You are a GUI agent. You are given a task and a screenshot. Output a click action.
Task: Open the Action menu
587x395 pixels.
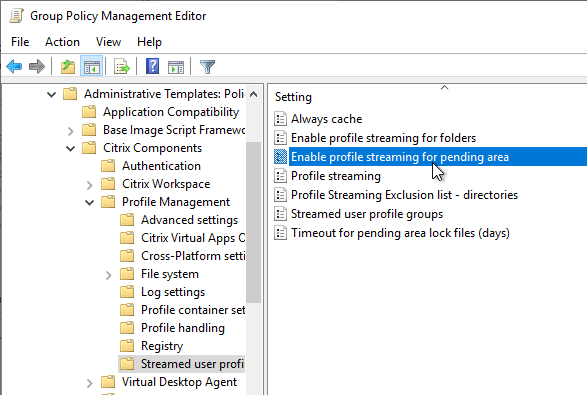click(x=62, y=42)
